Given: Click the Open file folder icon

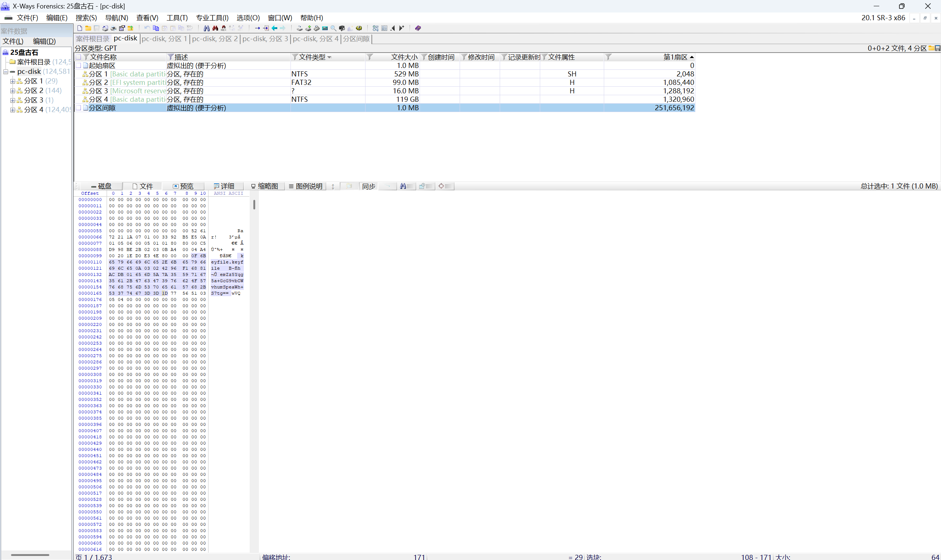Looking at the screenshot, I should pyautogui.click(x=88, y=28).
